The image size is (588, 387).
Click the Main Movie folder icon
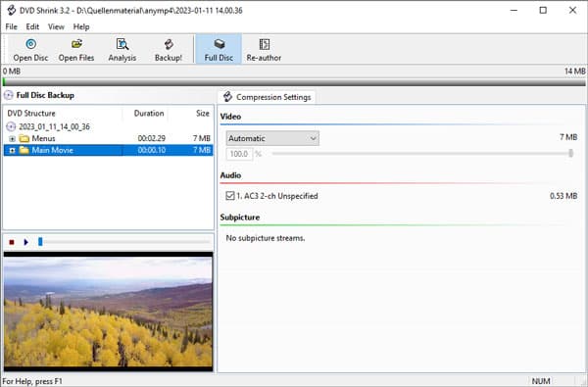coord(24,150)
